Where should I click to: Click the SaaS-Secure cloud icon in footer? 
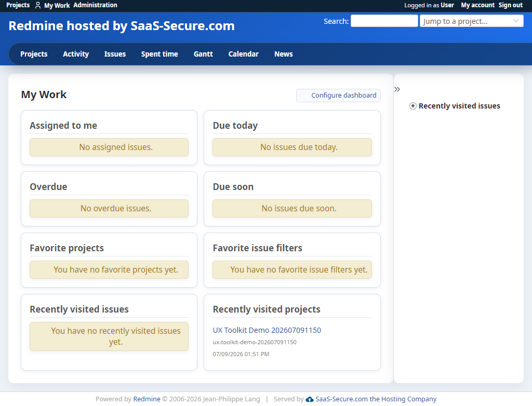[x=310, y=399]
